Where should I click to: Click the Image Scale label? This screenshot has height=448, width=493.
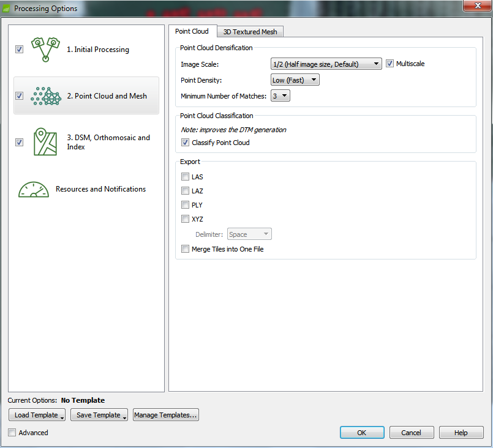point(200,64)
